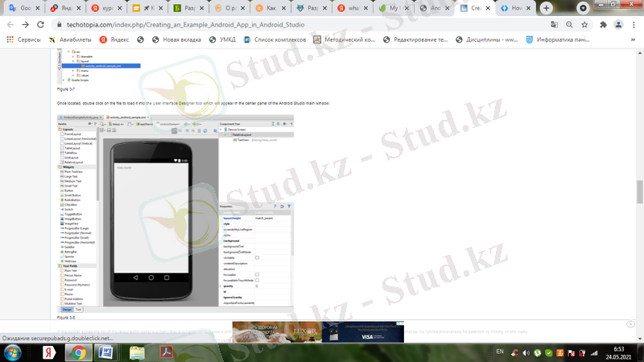The height and width of the screenshot is (362, 644).
Task: Open the Google Translate page icon
Action: [554, 25]
